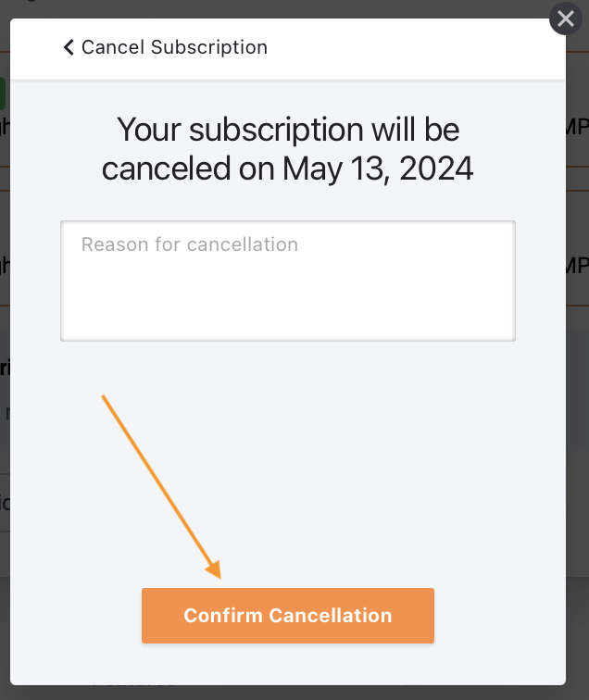Click the "Reason for cancellation" placeholder text
Screen dimensions: 589x700
190,244
